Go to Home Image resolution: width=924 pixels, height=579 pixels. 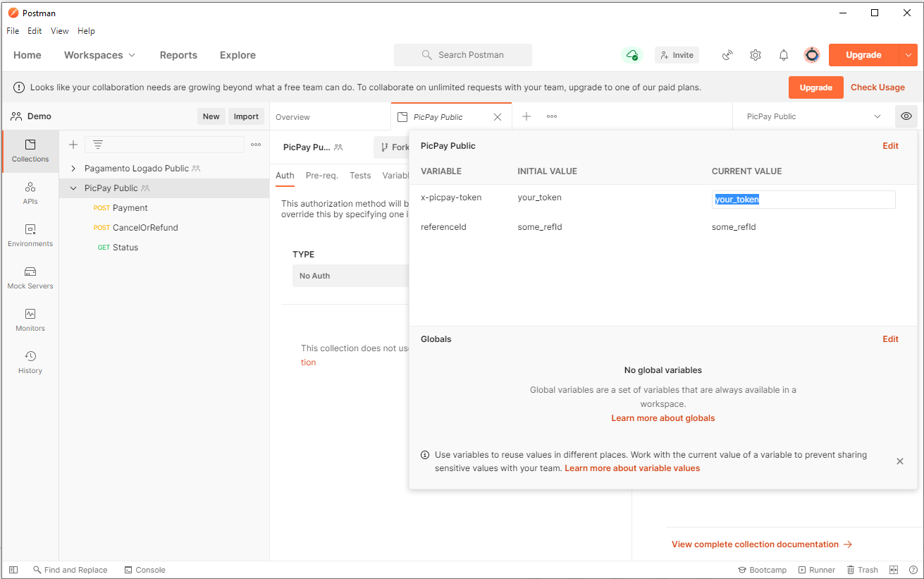pos(27,55)
